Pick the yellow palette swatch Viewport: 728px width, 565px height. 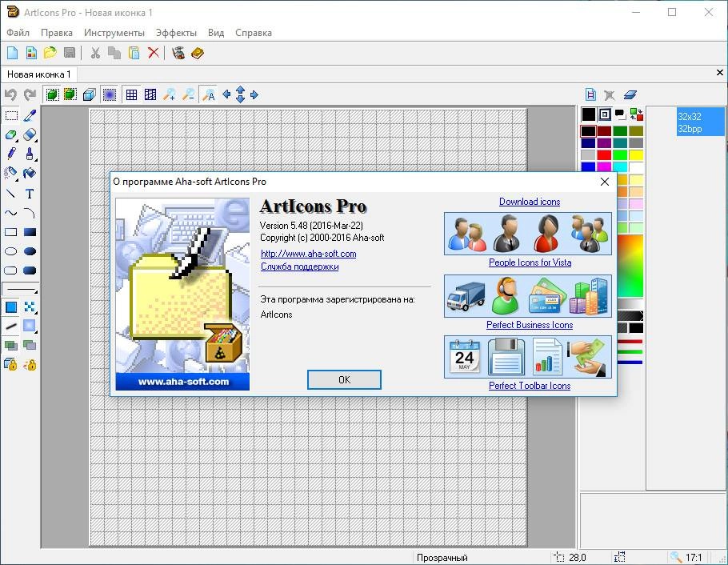636,154
